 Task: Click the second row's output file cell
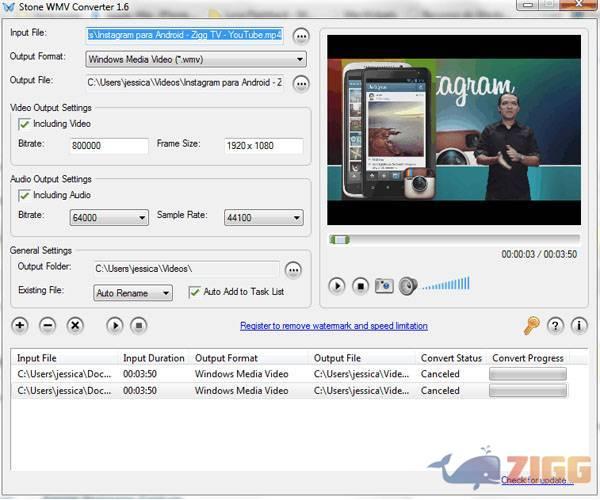pos(361,391)
